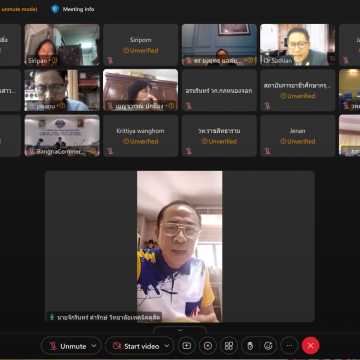Open video options arrow beside Start video
360x360 pixels.
pyautogui.click(x=167, y=346)
